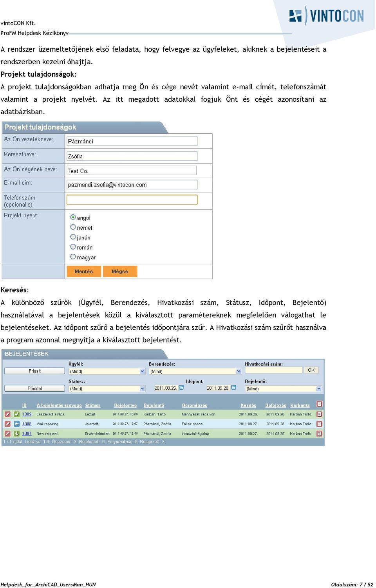The width and height of the screenshot is (376, 588).
Task: Open the red details icon for row 1009
Action: [320, 414]
